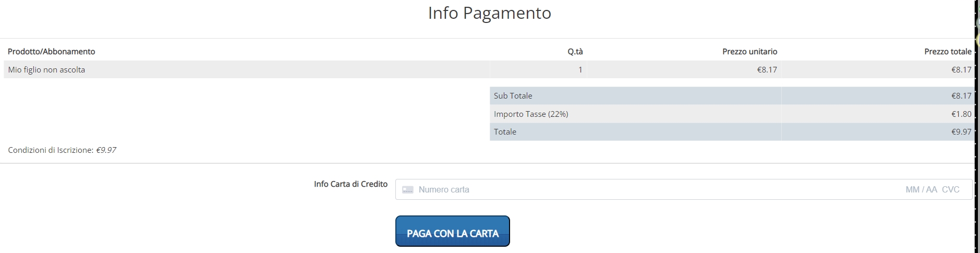
Task: Click the unit price €8.17 cell
Action: click(767, 70)
